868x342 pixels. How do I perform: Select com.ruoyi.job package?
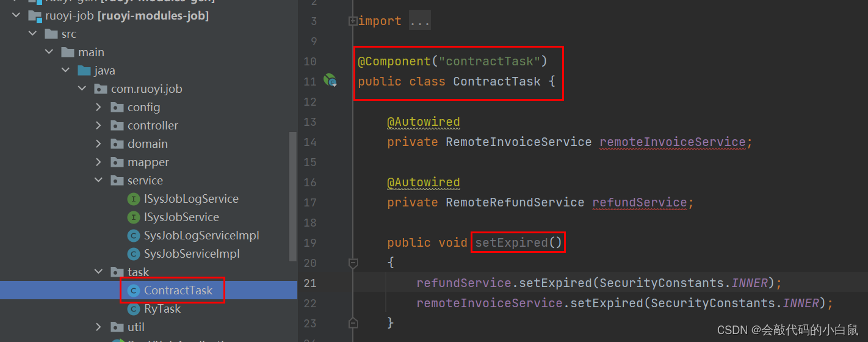pos(146,89)
